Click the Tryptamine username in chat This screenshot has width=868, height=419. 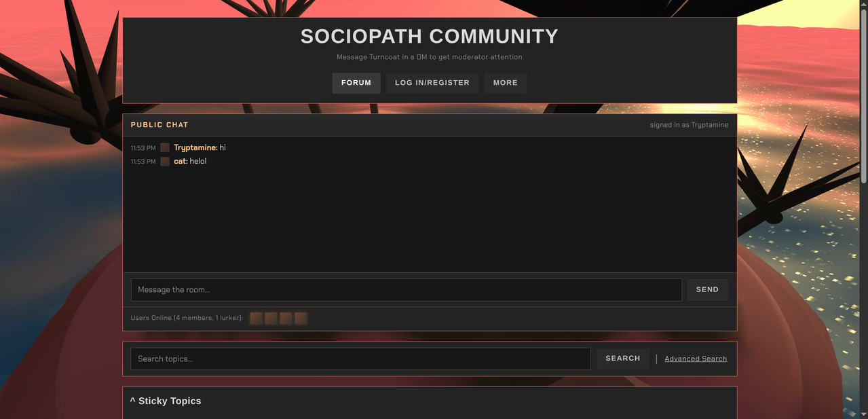195,147
